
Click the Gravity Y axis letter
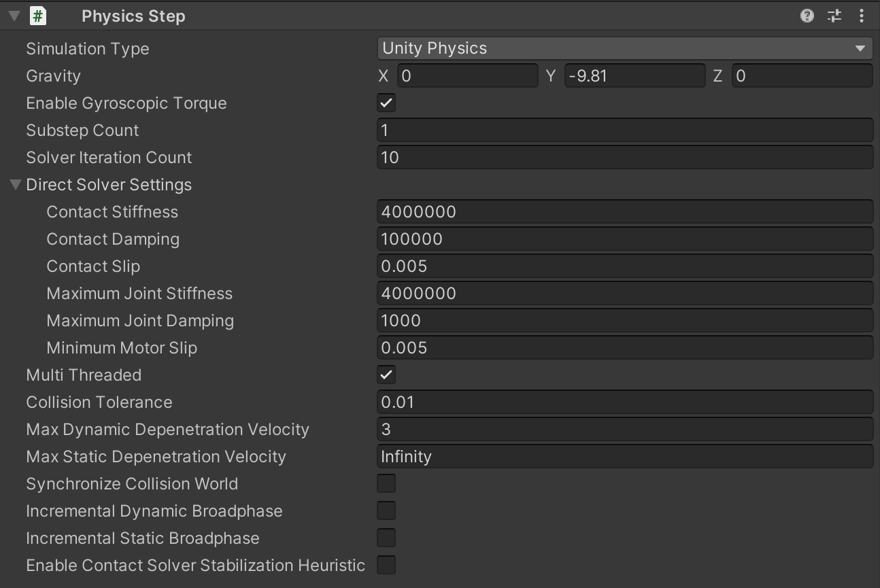point(551,76)
